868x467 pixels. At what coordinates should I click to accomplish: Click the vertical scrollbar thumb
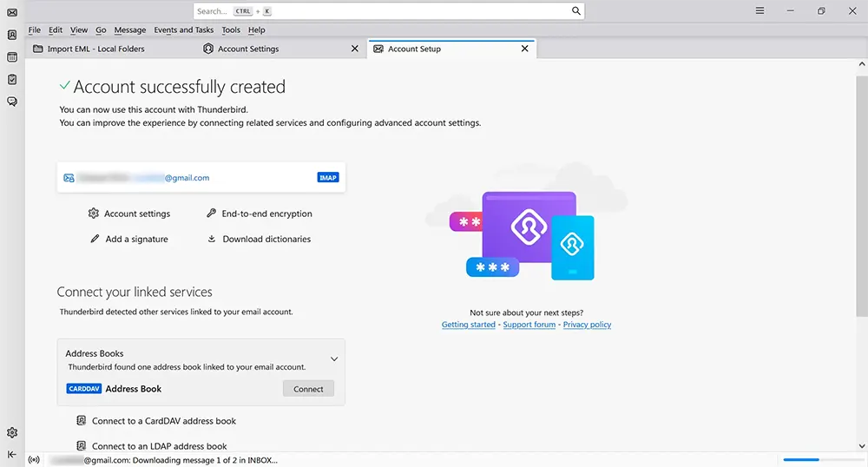click(x=861, y=196)
